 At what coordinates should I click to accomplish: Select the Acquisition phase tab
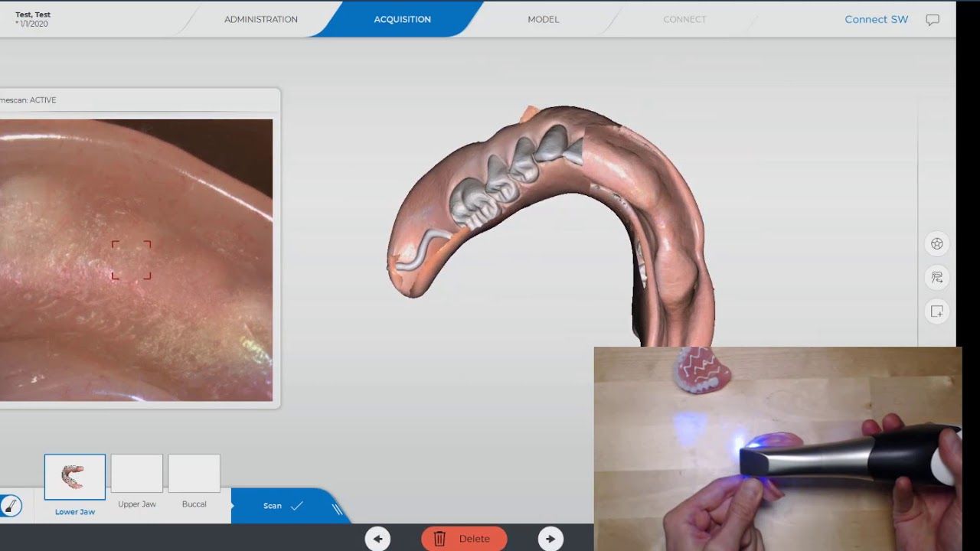pos(402,19)
